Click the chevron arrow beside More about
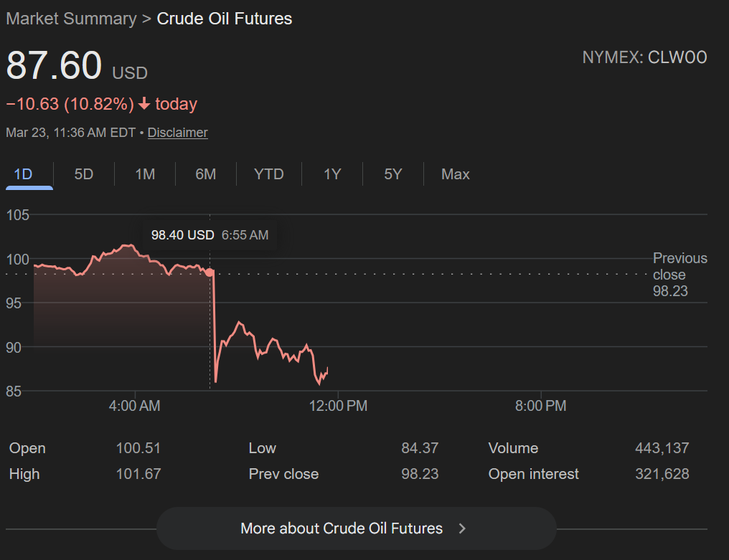 click(x=462, y=528)
